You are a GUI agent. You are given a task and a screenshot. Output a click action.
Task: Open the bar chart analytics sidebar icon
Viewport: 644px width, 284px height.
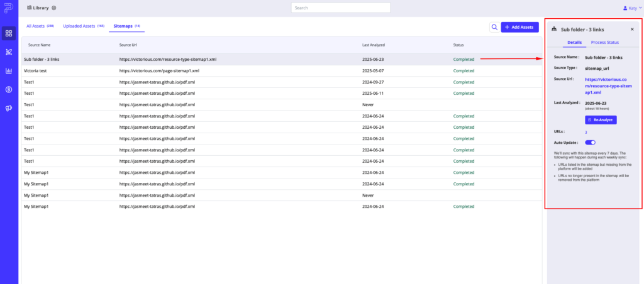coord(9,71)
